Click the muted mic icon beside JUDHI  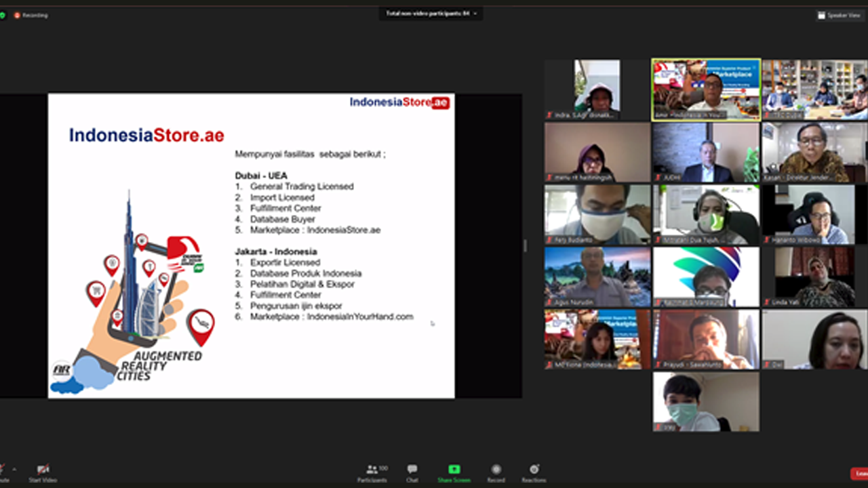point(658,178)
